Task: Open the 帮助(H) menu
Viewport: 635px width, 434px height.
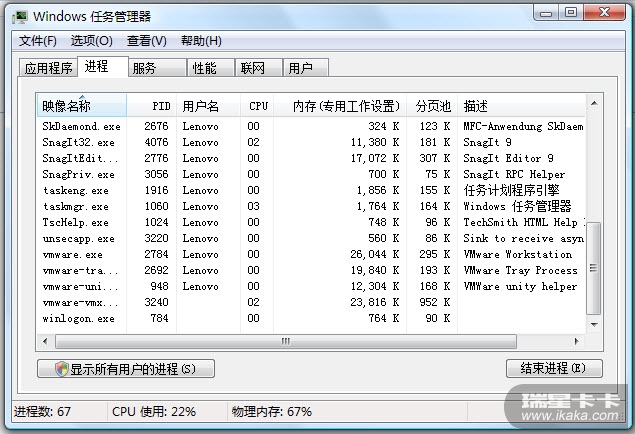Action: click(x=201, y=41)
